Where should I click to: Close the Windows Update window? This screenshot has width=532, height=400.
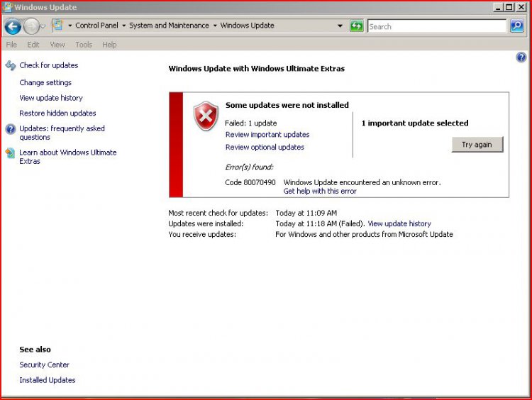tap(521, 7)
